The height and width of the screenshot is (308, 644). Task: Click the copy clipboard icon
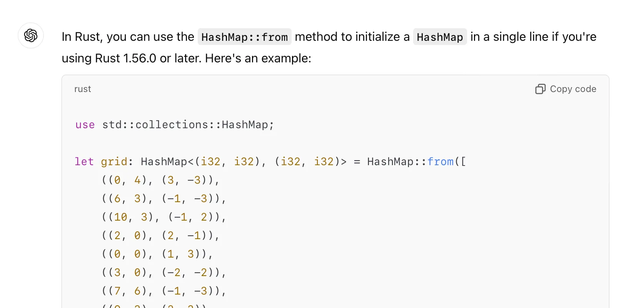coord(540,89)
